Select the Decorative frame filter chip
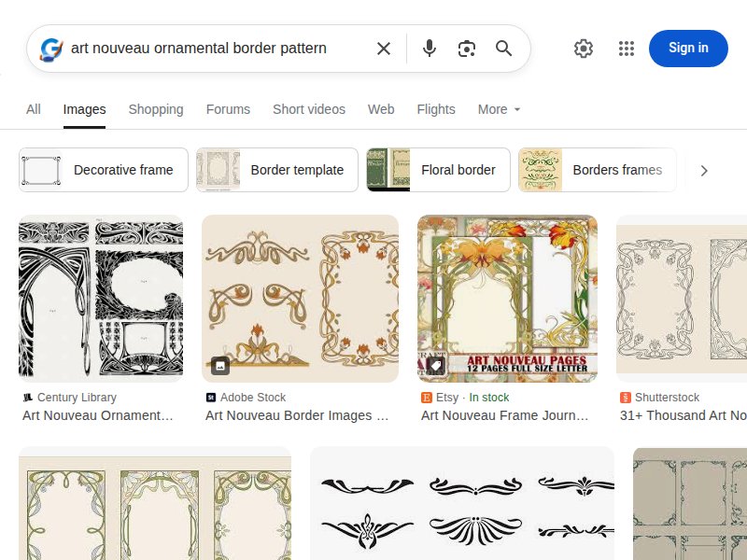Screen dimensions: 747x560 click(x=103, y=170)
